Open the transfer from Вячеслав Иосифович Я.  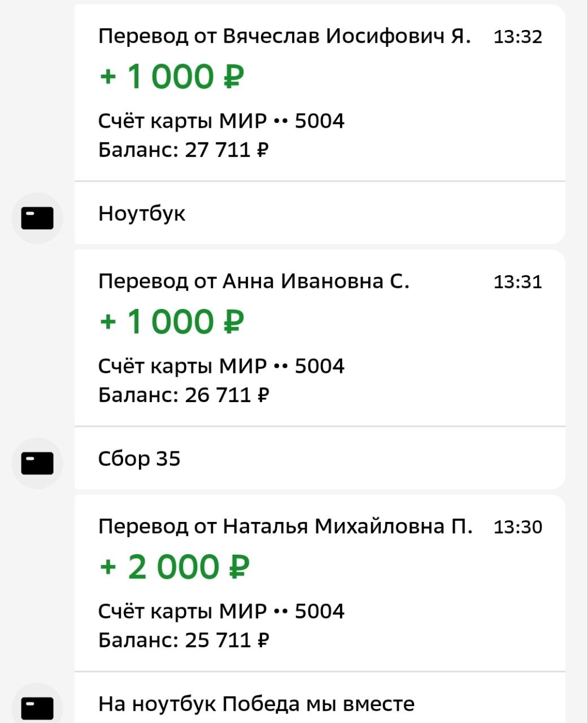click(x=284, y=37)
